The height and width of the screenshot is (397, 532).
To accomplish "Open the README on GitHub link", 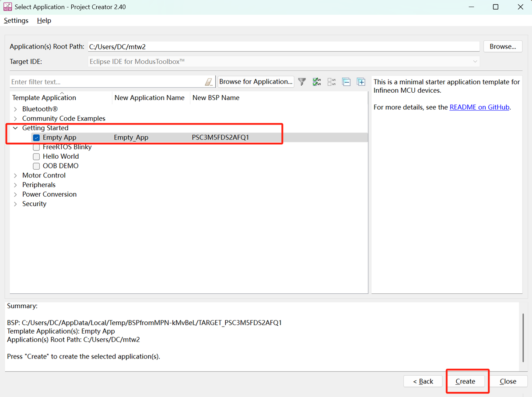I will point(479,107).
